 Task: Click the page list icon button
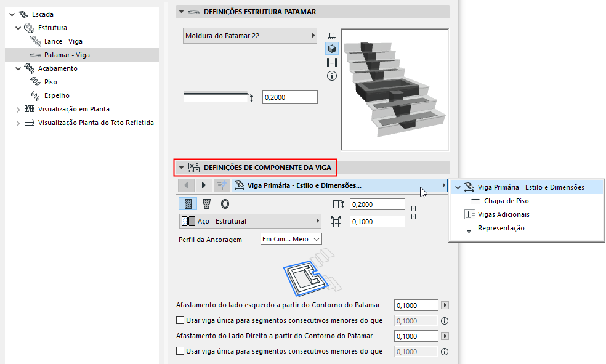pyautogui.click(x=221, y=185)
